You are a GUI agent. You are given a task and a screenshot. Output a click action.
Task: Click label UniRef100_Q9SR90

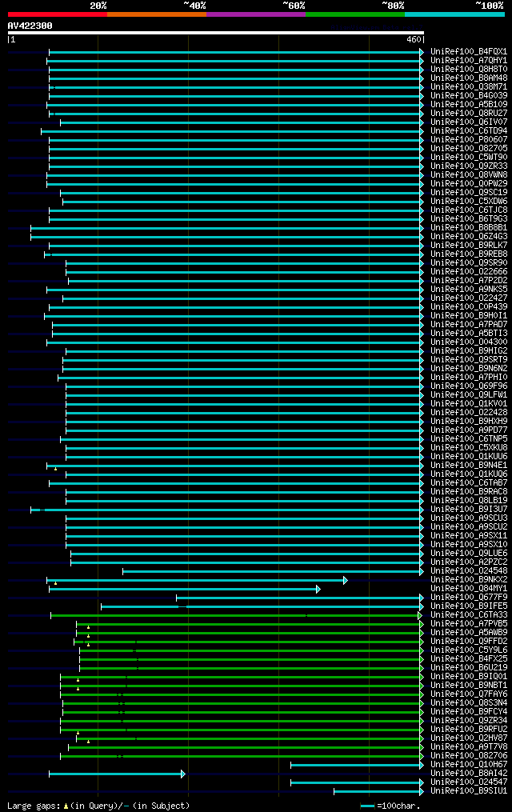pyautogui.click(x=469, y=263)
